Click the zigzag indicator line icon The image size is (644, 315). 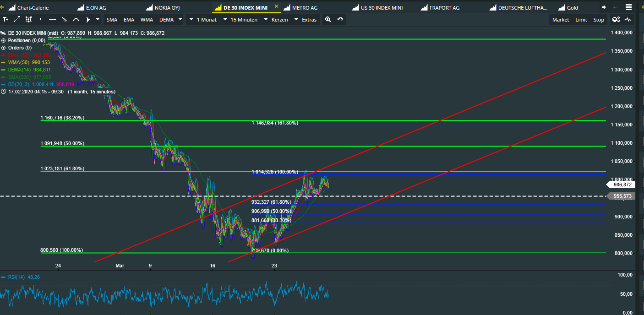pyautogui.click(x=628, y=19)
